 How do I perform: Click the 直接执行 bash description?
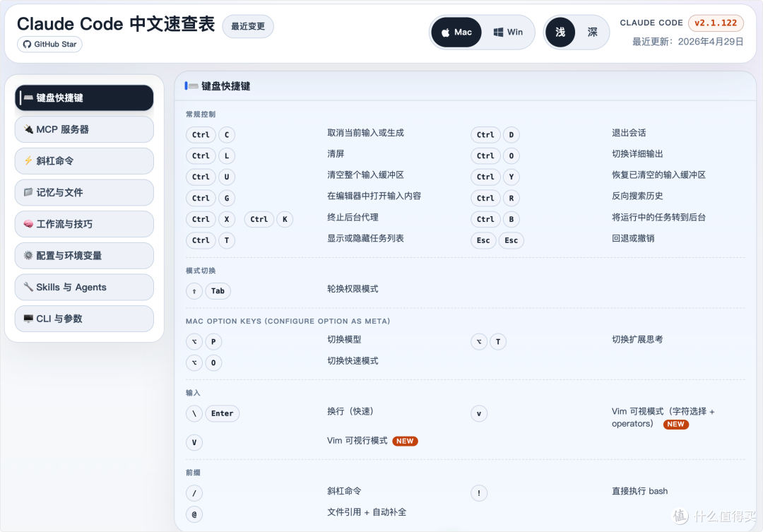point(639,491)
